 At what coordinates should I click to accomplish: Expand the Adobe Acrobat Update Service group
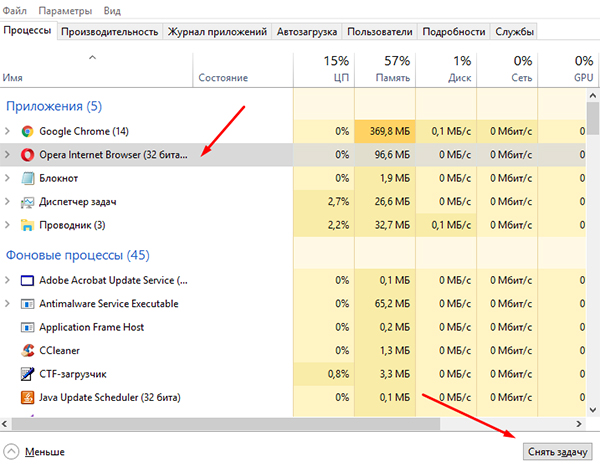click(7, 281)
